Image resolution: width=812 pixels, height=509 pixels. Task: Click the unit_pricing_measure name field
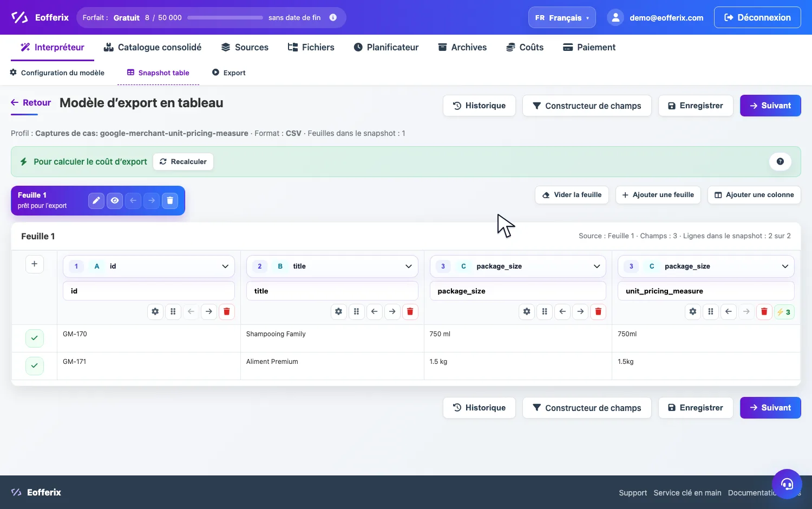click(706, 291)
